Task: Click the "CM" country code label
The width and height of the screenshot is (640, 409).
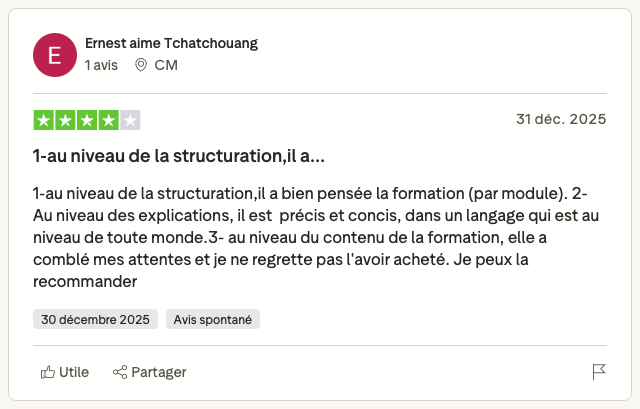Action: click(x=165, y=65)
